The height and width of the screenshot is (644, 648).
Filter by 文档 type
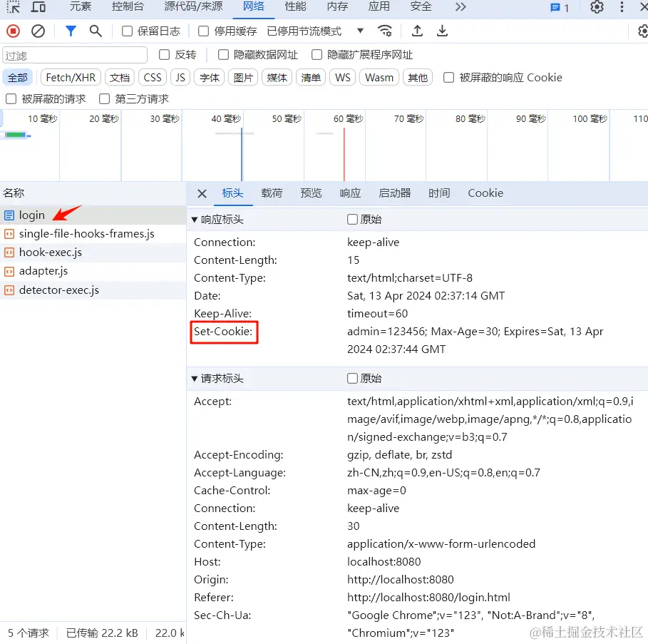(x=120, y=78)
